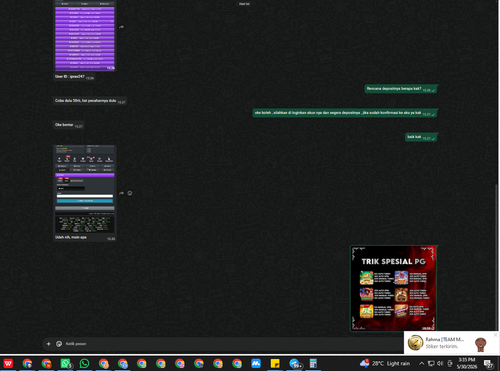The width and height of the screenshot is (500, 371).
Task: Open the blue app with 99+ badge
Action: pyautogui.click(x=294, y=363)
